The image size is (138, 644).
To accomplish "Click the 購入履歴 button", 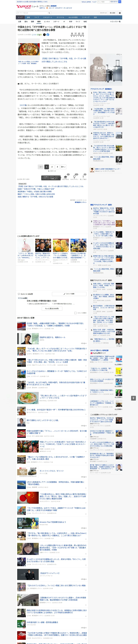I will (x=112, y=13).
